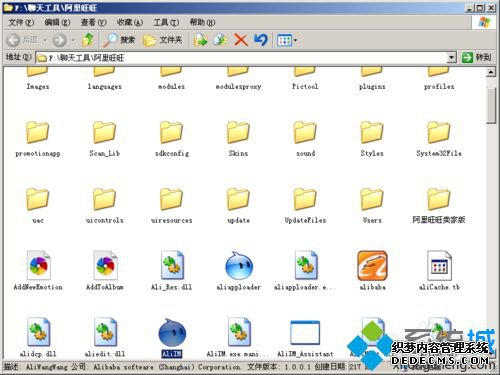Click the red Delete X icon
The width and height of the screenshot is (500, 375).
pos(241,40)
